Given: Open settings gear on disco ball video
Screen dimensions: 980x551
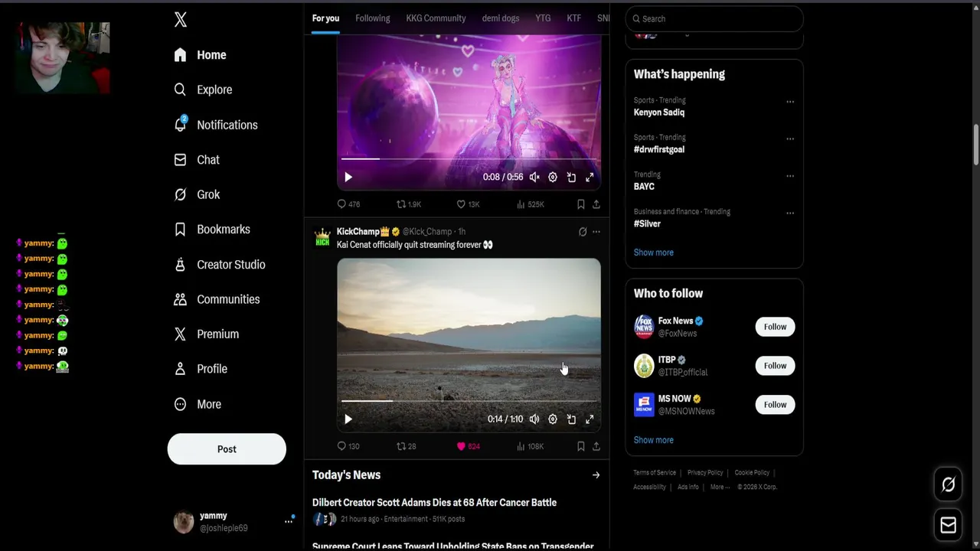Looking at the screenshot, I should pyautogui.click(x=553, y=177).
